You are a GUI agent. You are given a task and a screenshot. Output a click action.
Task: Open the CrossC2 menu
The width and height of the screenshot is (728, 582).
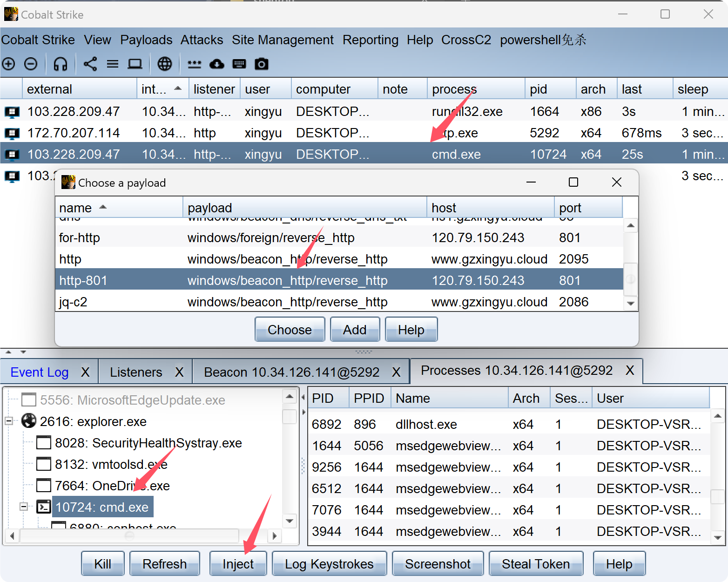pyautogui.click(x=466, y=40)
